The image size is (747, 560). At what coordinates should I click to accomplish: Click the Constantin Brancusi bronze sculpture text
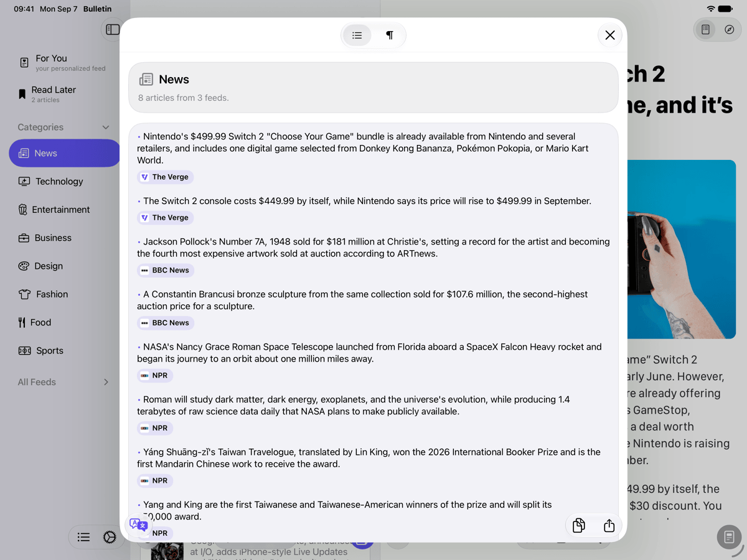(x=363, y=300)
